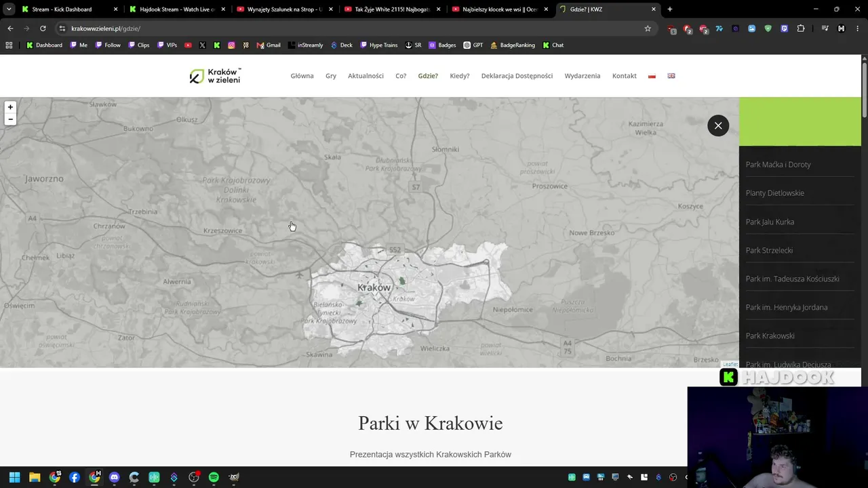Select Park Maćka i Doroty in list
Screen dimensions: 868x488
[778, 165]
